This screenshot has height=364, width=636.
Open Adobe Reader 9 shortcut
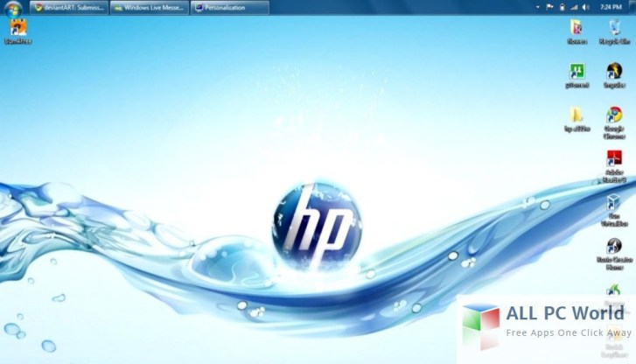[614, 166]
